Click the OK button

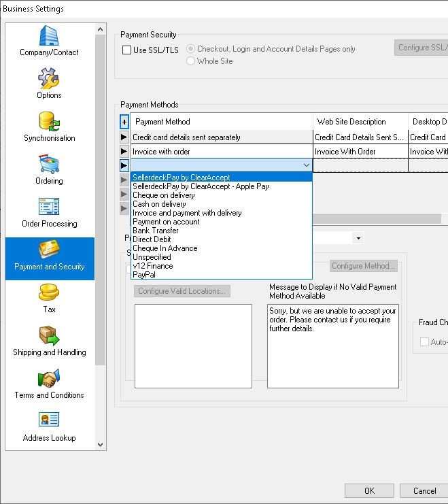(x=369, y=491)
